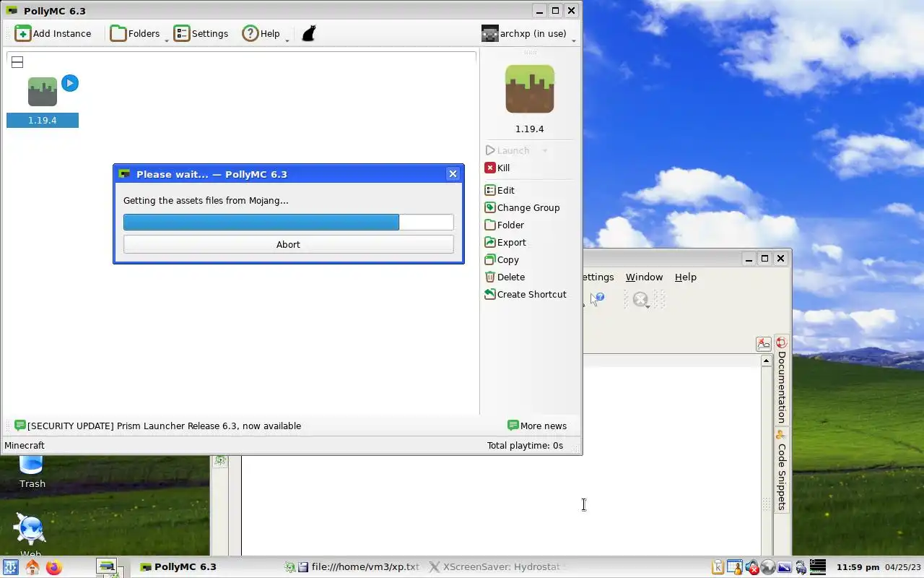The height and width of the screenshot is (578, 924).
Task: Click the large grass block instance icon in the sidebar
Action: (x=530, y=89)
